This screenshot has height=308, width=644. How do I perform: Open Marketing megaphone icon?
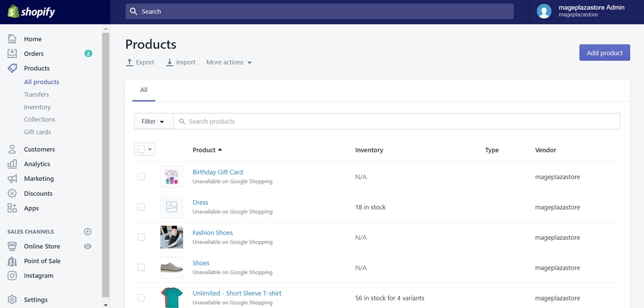[12, 179]
